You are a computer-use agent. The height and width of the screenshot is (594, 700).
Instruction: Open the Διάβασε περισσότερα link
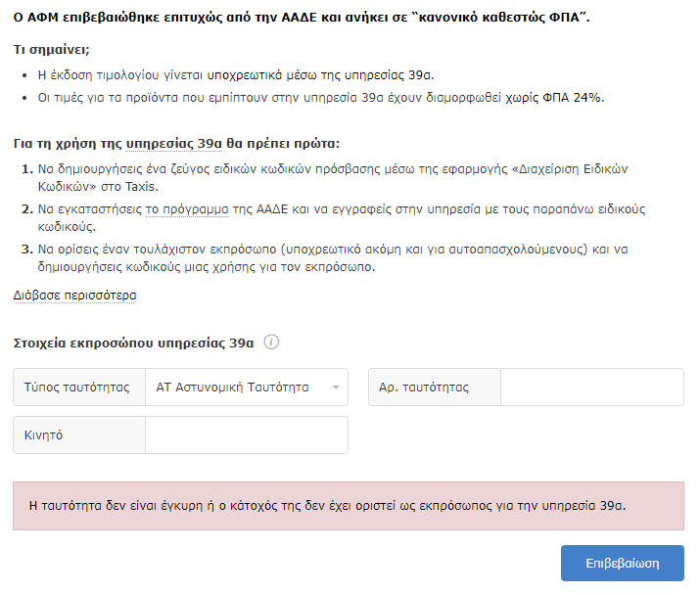(74, 296)
